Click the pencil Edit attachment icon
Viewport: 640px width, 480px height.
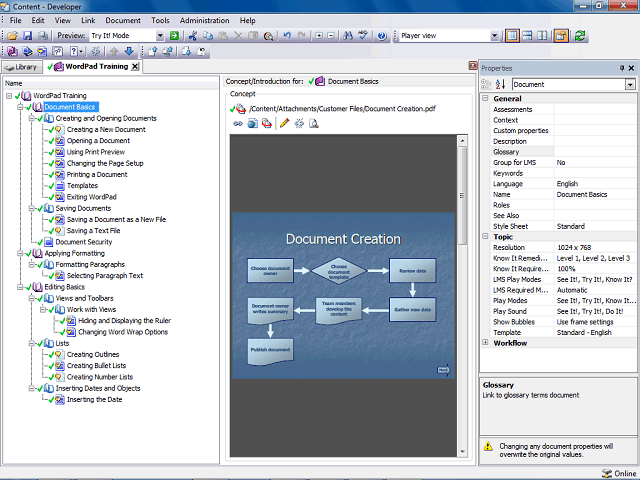[284, 123]
